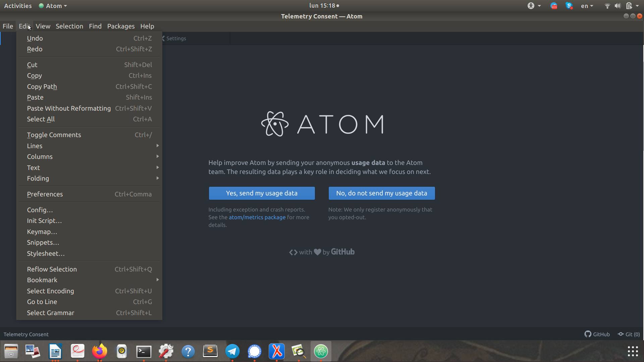Open the en language dropdown
Screen dimensions: 644x362
587,6
